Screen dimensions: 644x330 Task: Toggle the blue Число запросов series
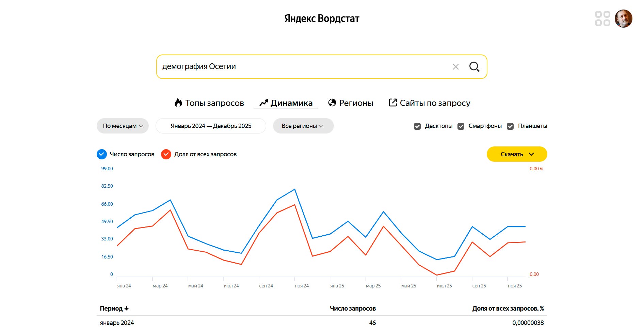click(x=102, y=154)
